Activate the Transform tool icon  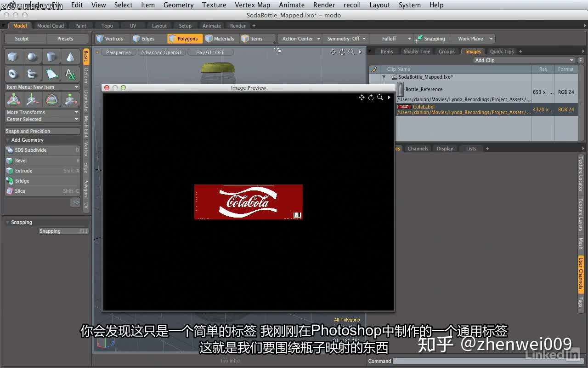(13, 99)
